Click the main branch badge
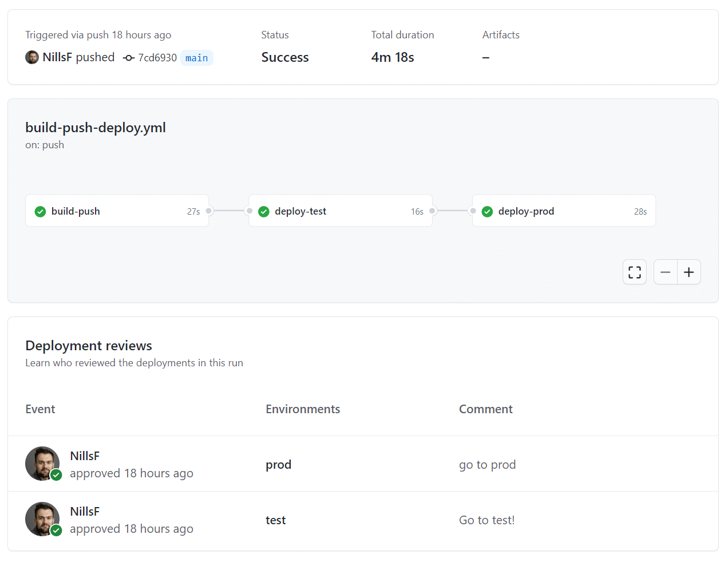728x562 pixels. (196, 57)
